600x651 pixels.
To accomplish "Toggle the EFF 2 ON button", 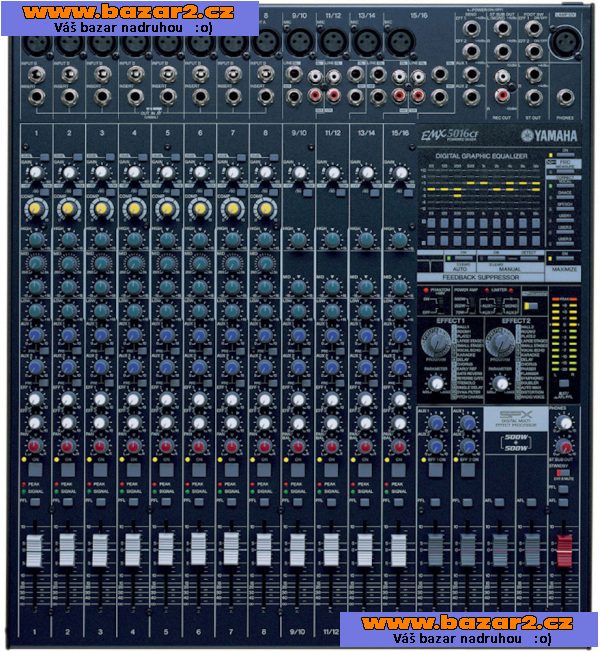I will [468, 470].
